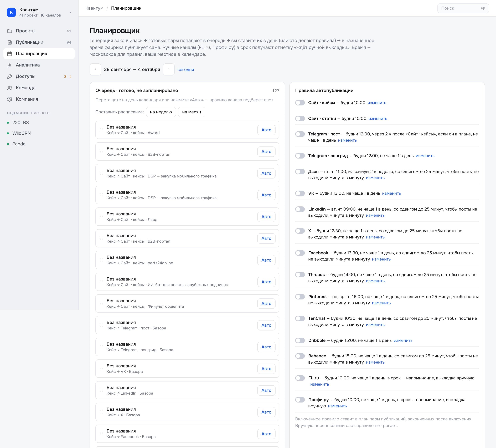Image resolution: width=496 pixels, height=448 pixels.
Task: Click the Публикации document icon
Action: [10, 42]
